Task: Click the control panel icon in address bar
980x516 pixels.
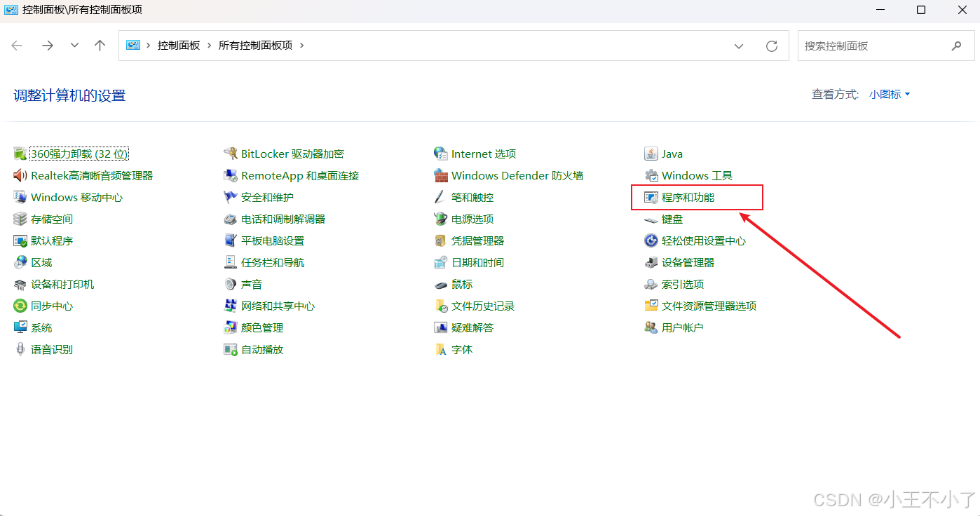Action: tap(133, 45)
